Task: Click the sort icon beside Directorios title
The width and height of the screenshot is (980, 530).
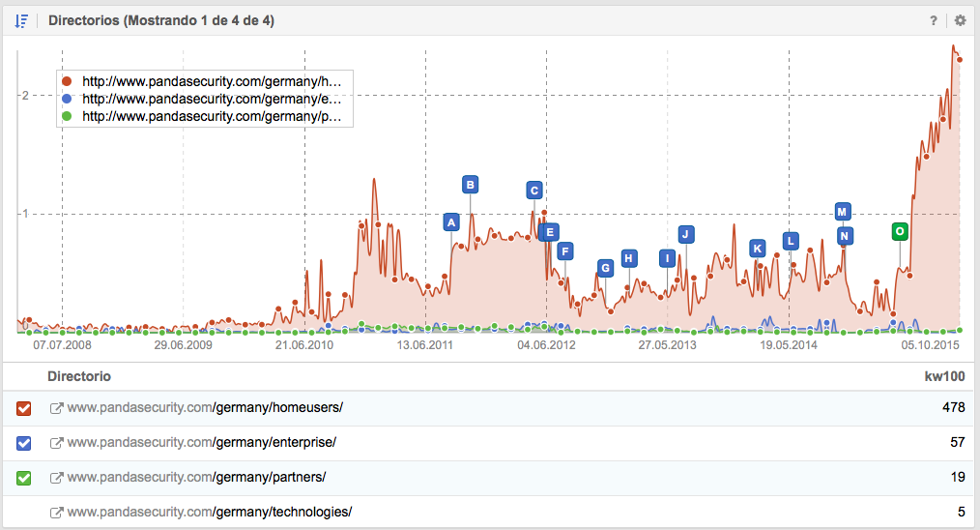Action: (x=21, y=20)
